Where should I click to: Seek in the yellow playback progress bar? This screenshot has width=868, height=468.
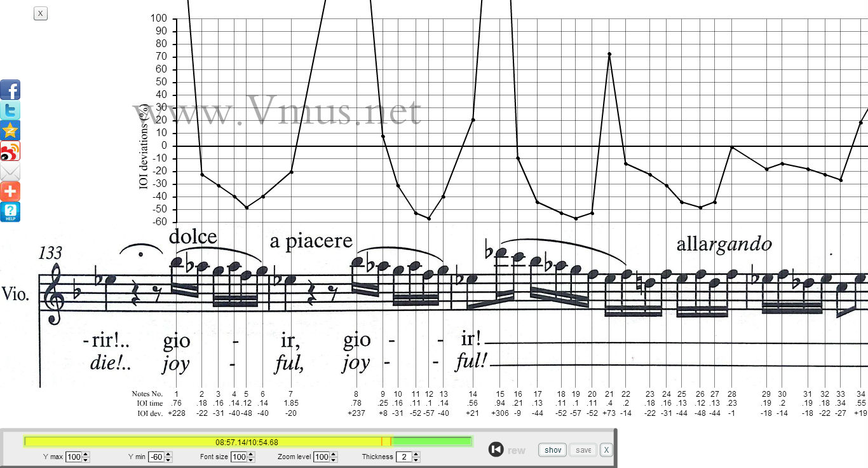pos(191,441)
